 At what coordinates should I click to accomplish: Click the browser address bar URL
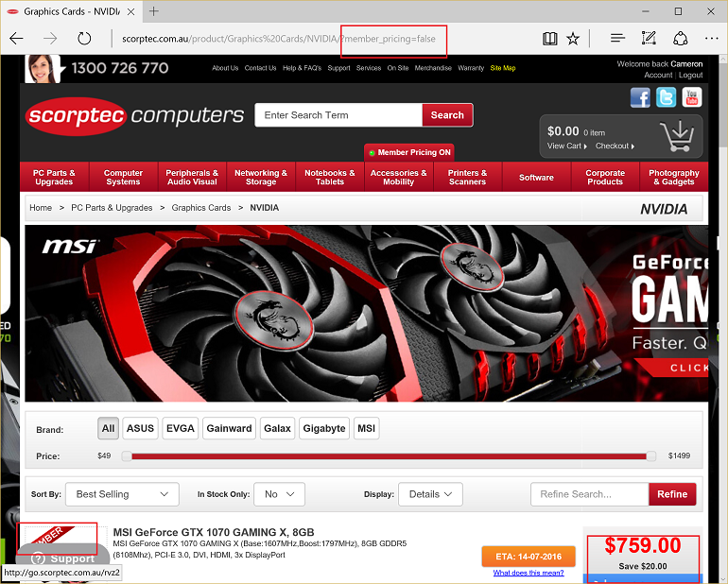(279, 39)
